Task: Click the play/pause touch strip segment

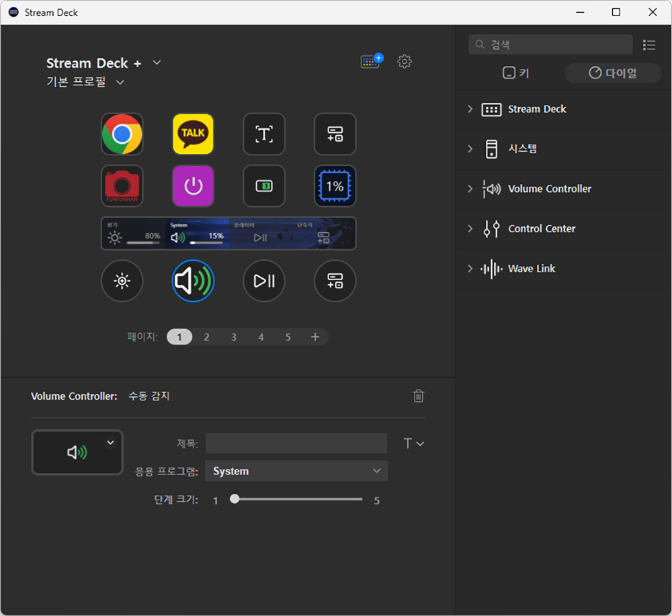Action: coord(260,234)
